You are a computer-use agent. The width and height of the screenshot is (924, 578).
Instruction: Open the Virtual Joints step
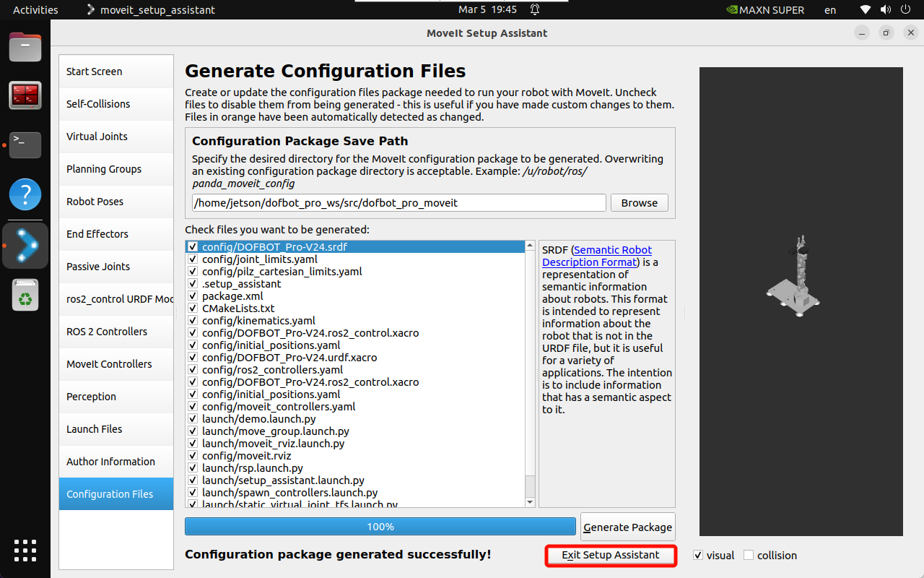coord(116,137)
